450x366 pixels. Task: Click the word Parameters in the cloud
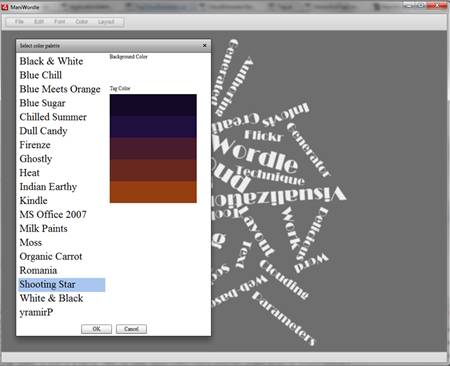(x=284, y=319)
